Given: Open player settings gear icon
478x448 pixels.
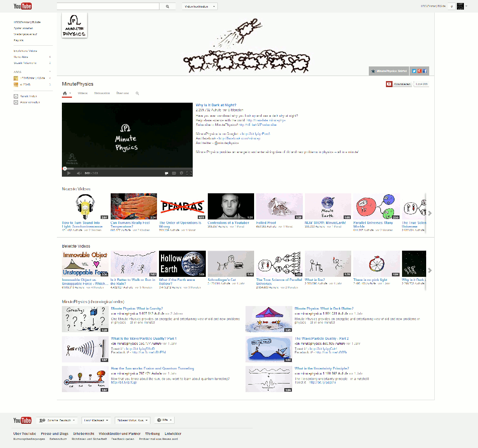Looking at the screenshot, I should pos(181,173).
